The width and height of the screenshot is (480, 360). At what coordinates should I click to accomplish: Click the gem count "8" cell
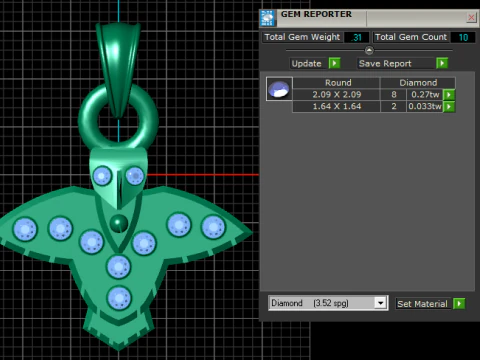[394, 95]
